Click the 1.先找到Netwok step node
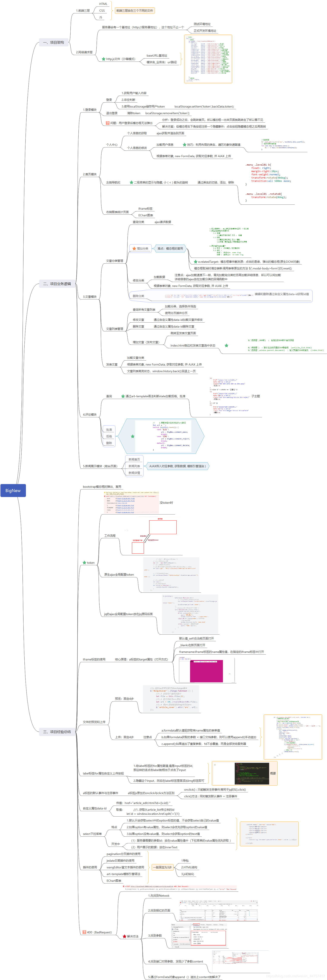 click(159, 896)
